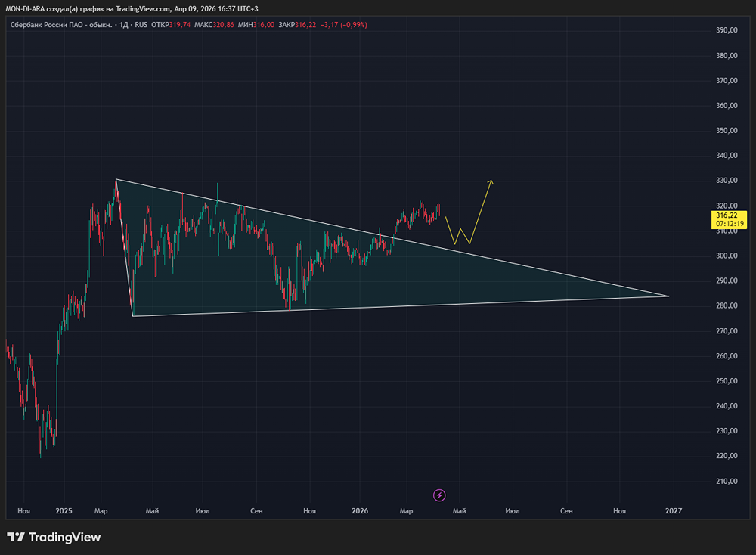This screenshot has width=756, height=555.
Task: Click the 220,00 price axis label
Action: pyautogui.click(x=727, y=456)
